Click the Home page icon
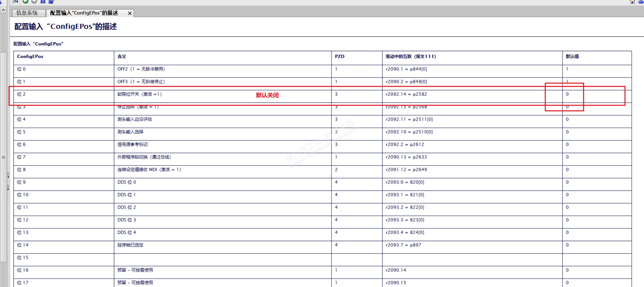The image size is (644, 287). click(x=632, y=1)
